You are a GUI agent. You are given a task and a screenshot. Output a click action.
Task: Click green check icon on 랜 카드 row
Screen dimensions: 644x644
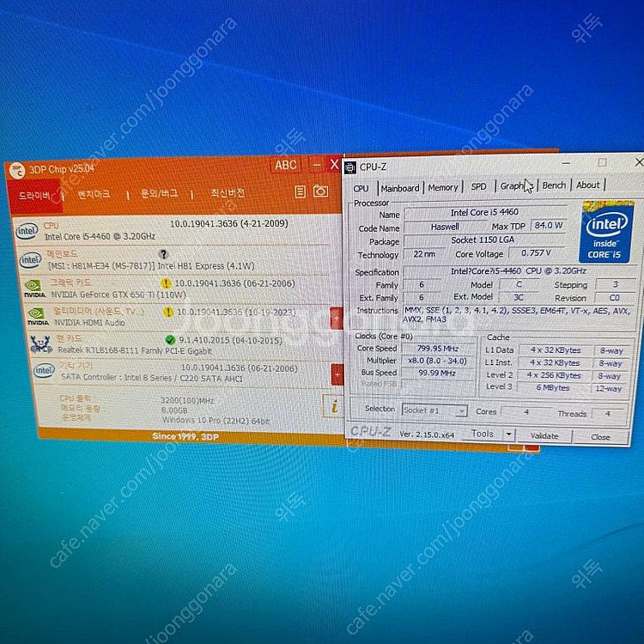(170, 340)
